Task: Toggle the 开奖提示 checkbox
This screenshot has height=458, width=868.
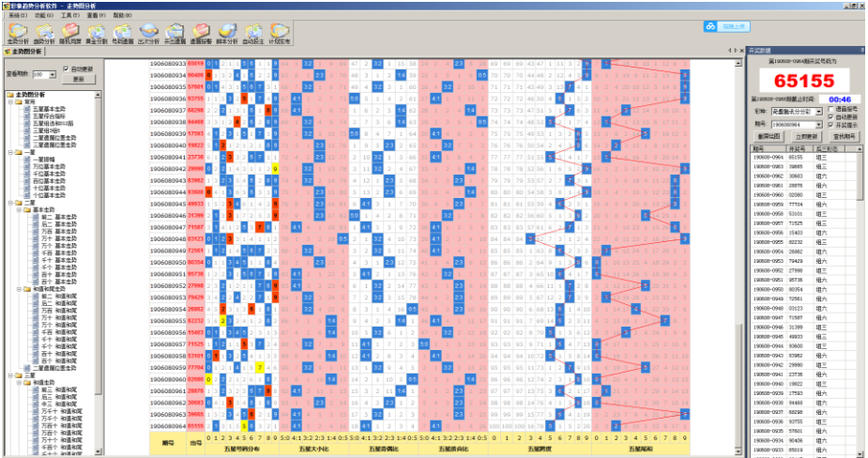Action: pyautogui.click(x=831, y=124)
